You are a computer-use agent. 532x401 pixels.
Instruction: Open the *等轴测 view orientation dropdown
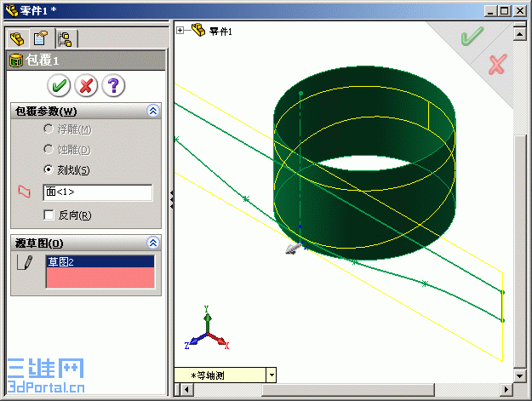click(272, 375)
